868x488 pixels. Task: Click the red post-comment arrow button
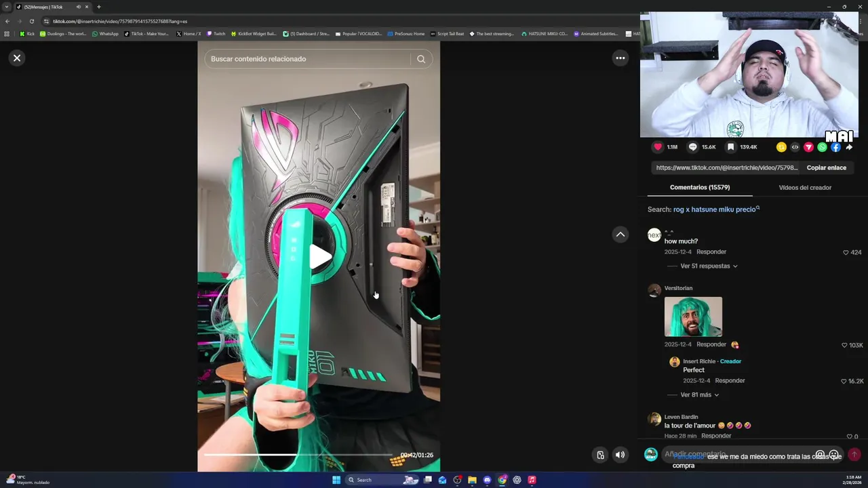[854, 455]
